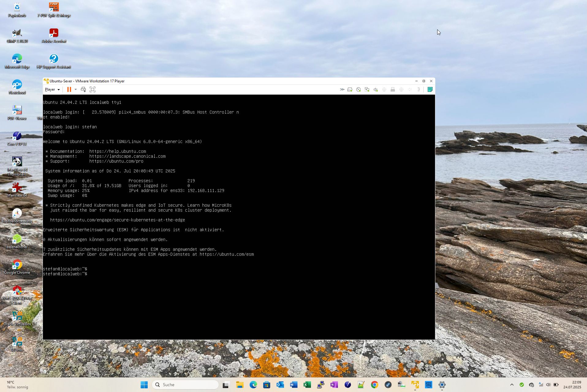Open the taskbar volume control

click(548, 385)
